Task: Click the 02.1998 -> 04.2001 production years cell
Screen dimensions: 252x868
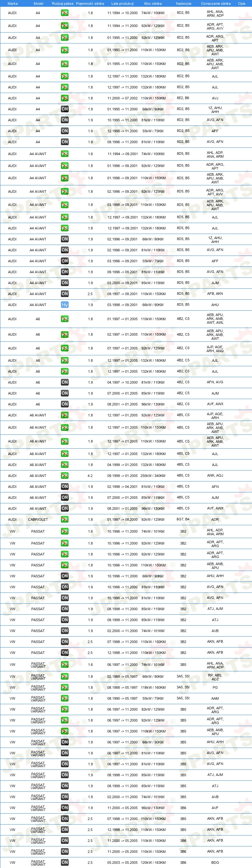Action: 122,487
